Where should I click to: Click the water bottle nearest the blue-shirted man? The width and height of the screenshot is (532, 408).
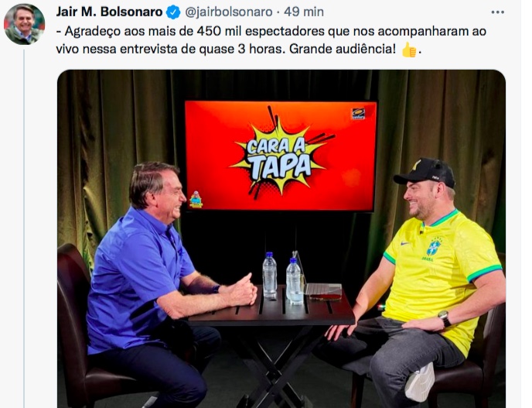(269, 275)
